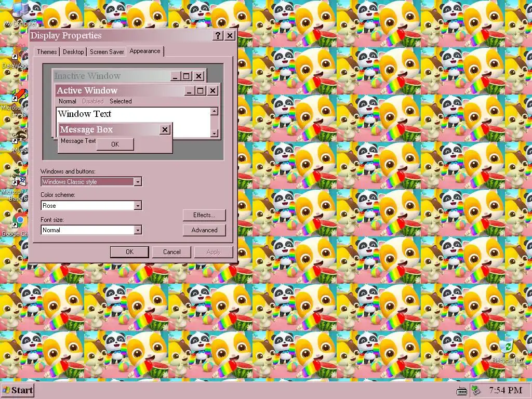
Task: Confirm with the dialog's bottom OK button
Action: (129, 252)
